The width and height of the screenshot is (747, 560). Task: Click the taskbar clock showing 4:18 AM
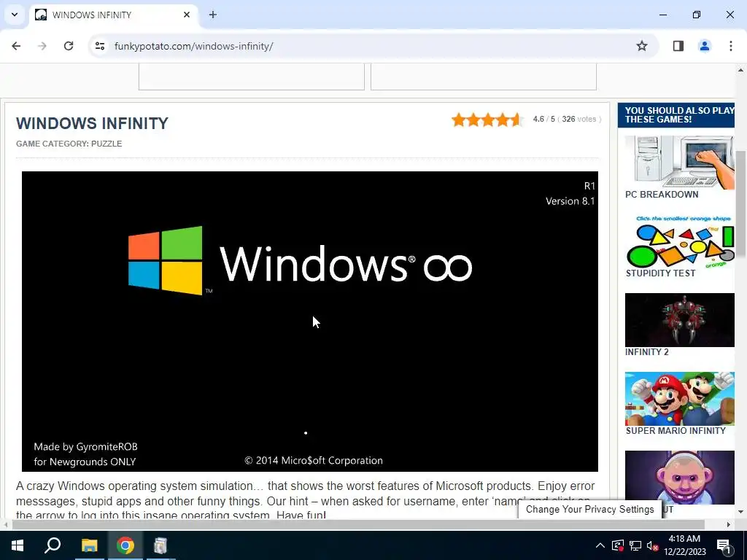[x=684, y=545]
